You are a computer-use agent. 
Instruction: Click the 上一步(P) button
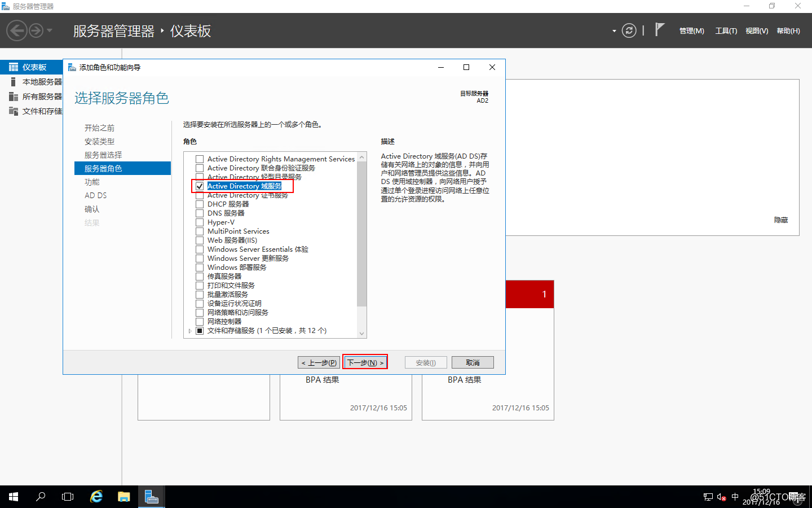click(319, 362)
